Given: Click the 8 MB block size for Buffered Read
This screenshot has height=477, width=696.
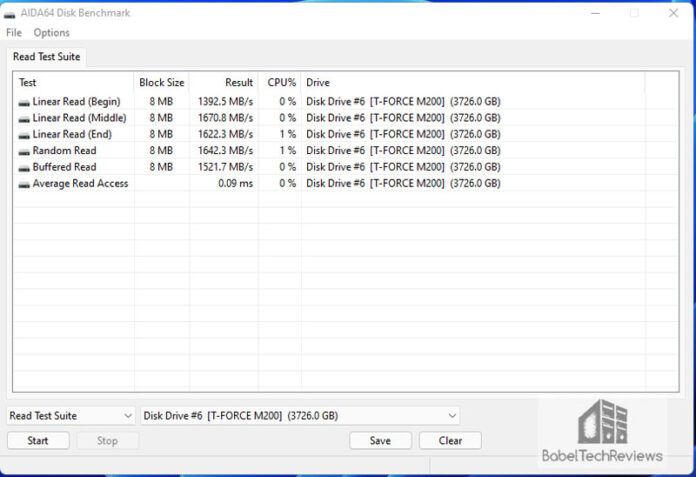Looking at the screenshot, I should 161,167.
